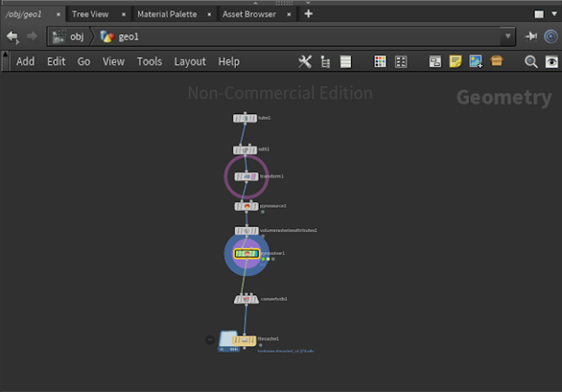Open the path history dropdown arrow
The height and width of the screenshot is (392, 562).
coord(508,36)
